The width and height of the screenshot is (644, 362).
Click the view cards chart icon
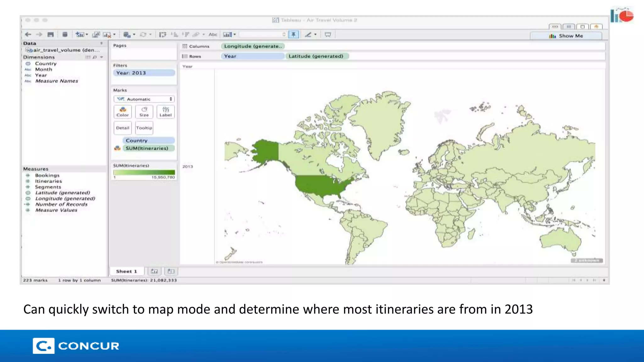(x=227, y=35)
